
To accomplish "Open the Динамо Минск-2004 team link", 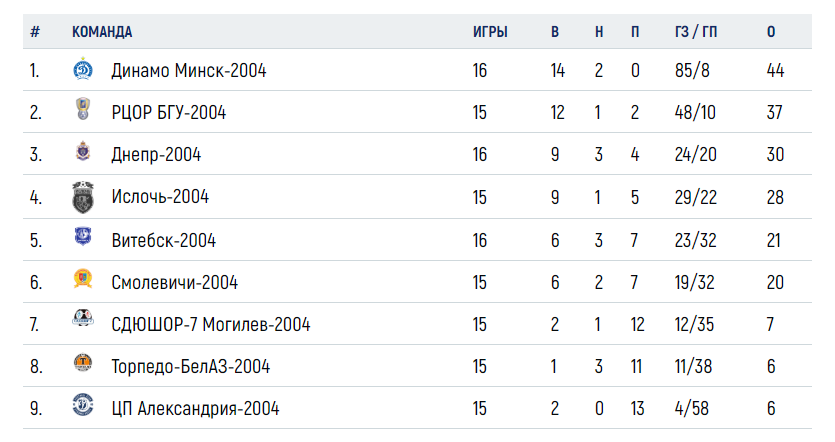I will click(189, 70).
